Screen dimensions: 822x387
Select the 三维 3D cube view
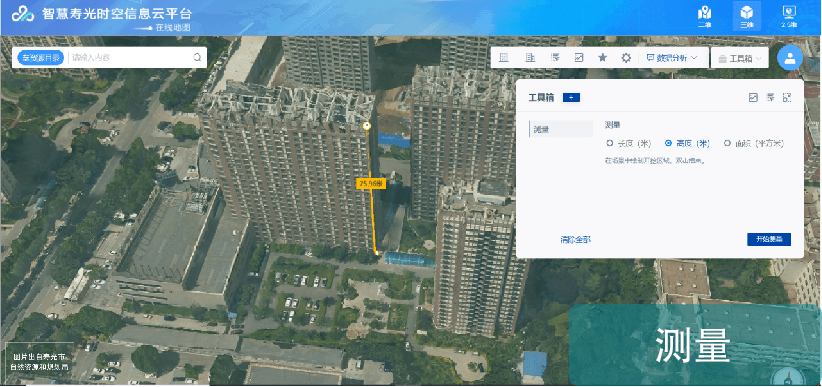[x=747, y=16]
